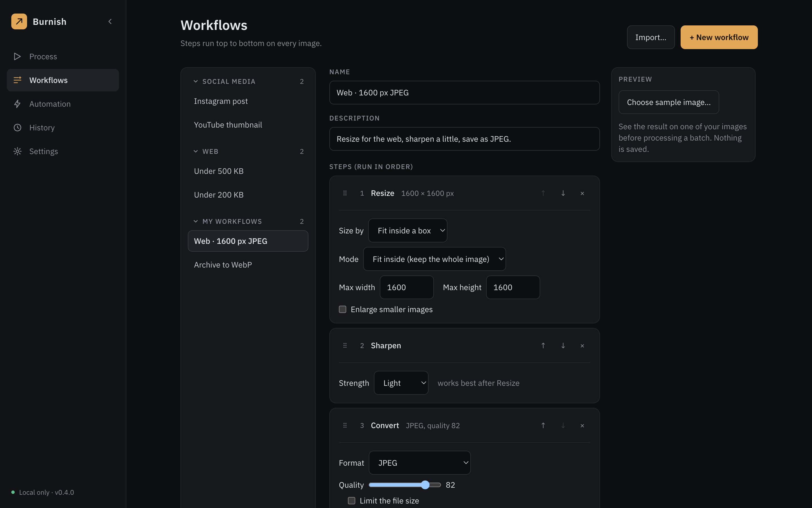The height and width of the screenshot is (508, 812).
Task: Select the Instagram post workflow
Action: [248, 101]
